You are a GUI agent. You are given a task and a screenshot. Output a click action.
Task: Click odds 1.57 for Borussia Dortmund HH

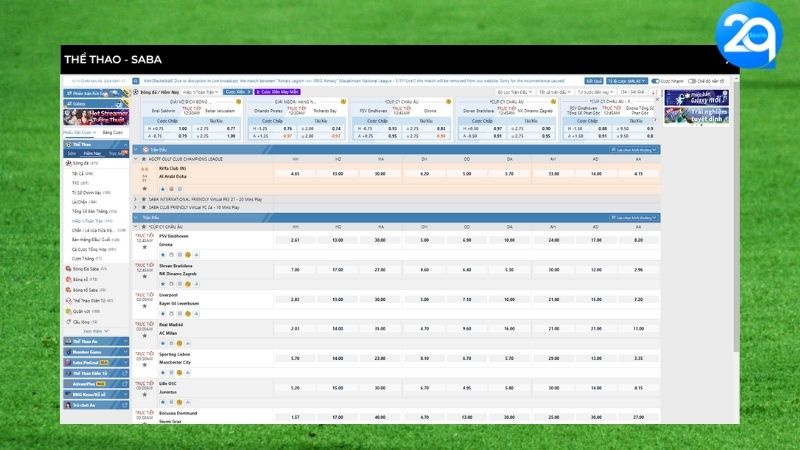click(x=295, y=417)
